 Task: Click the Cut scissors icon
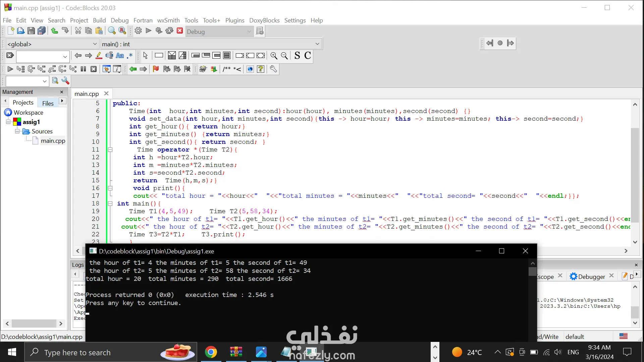[78, 31]
